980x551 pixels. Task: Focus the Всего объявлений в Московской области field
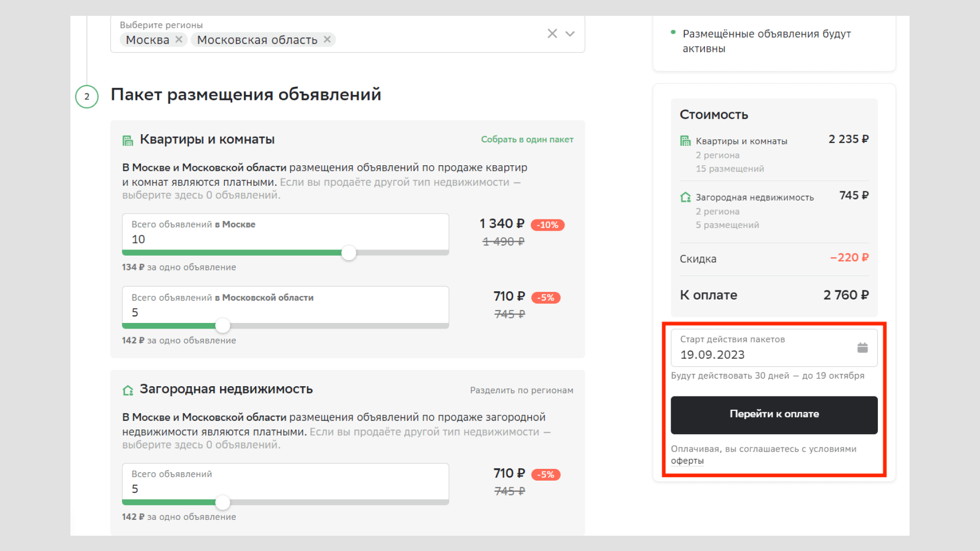coord(285,305)
